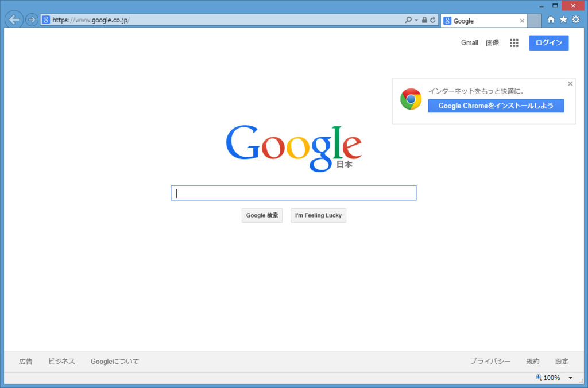Focus the Google search input box

pyautogui.click(x=293, y=193)
